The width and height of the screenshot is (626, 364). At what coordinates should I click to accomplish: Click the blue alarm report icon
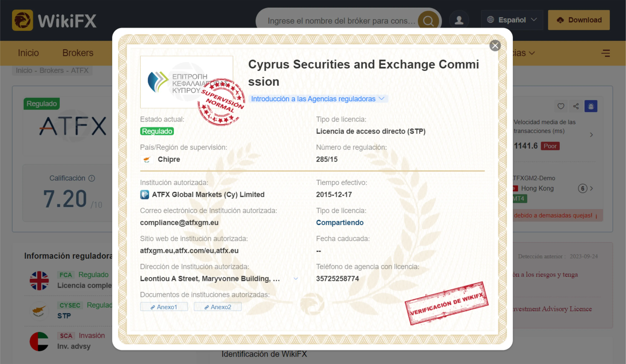[591, 106]
